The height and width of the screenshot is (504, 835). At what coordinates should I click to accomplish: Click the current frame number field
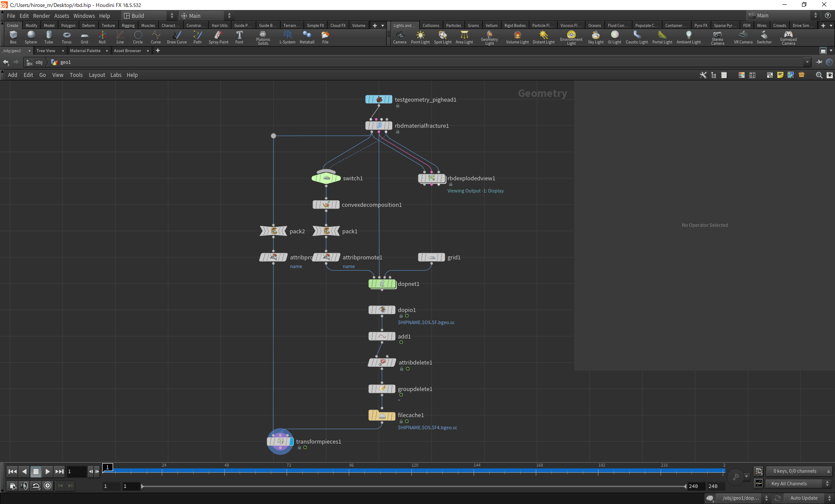tap(77, 471)
